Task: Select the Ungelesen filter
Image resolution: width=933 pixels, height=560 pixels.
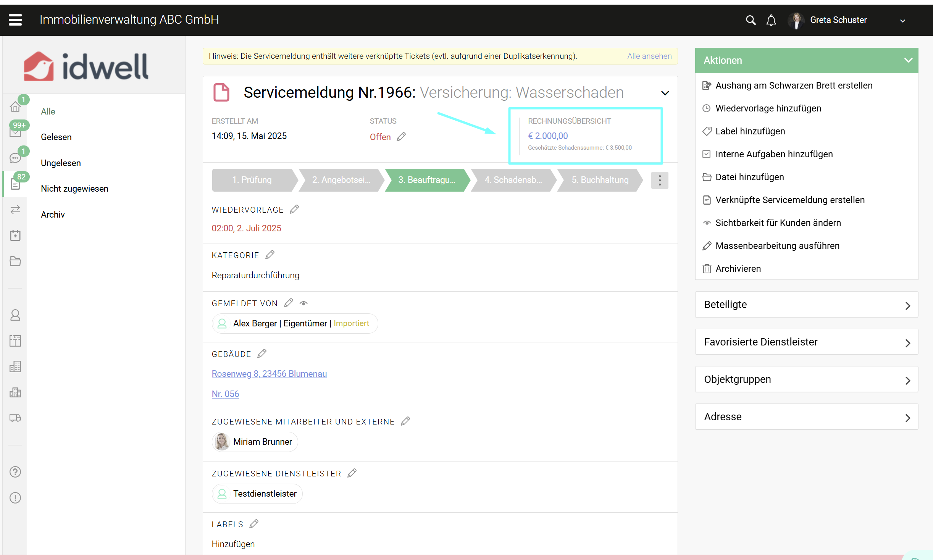Action: tap(61, 163)
